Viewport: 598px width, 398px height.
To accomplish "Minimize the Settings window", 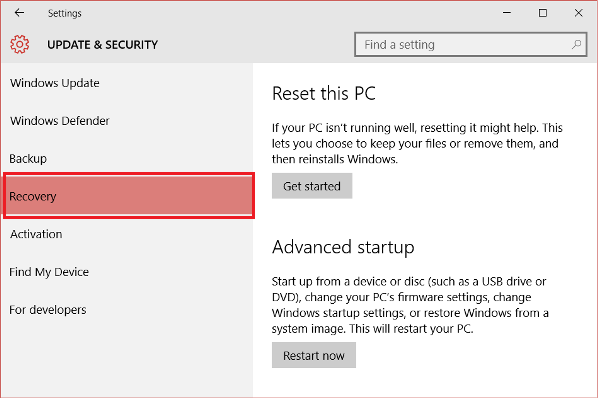I will (507, 13).
